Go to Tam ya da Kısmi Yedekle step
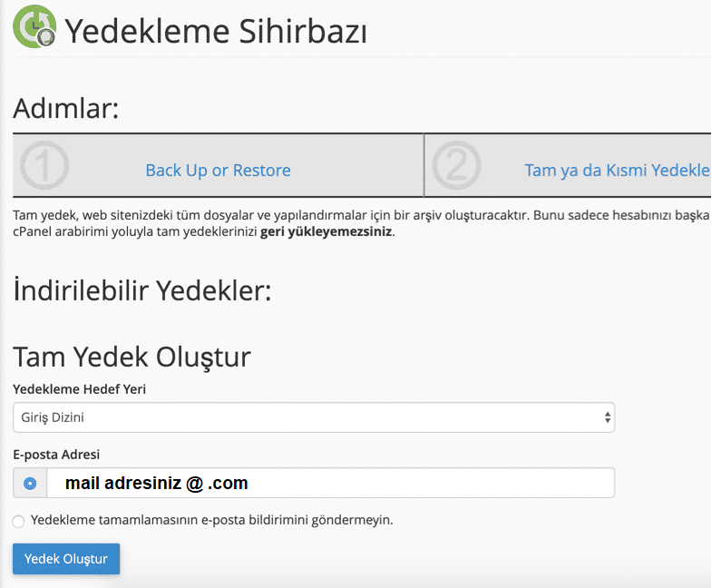Image resolution: width=712 pixels, height=588 pixels. 617,171
